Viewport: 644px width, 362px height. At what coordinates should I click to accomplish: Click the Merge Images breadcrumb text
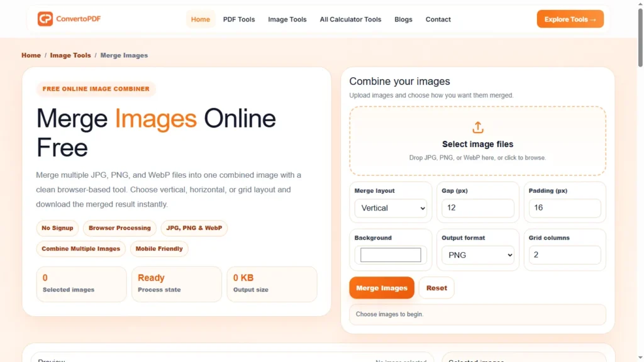pos(124,55)
